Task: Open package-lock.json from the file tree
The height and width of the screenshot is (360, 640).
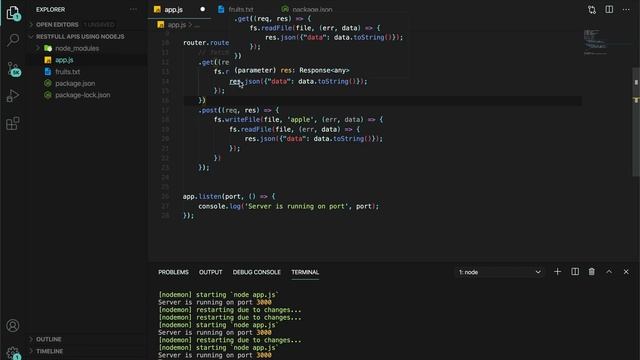Action: pyautogui.click(x=82, y=95)
